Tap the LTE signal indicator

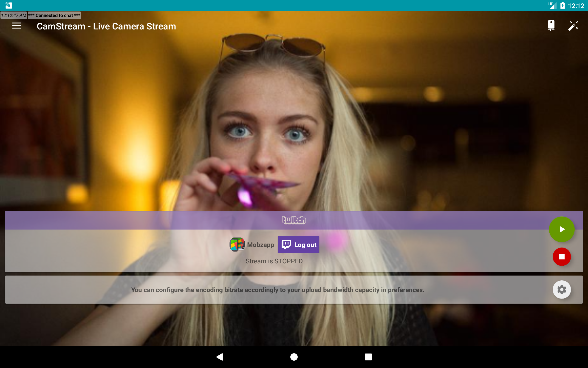pyautogui.click(x=552, y=5)
